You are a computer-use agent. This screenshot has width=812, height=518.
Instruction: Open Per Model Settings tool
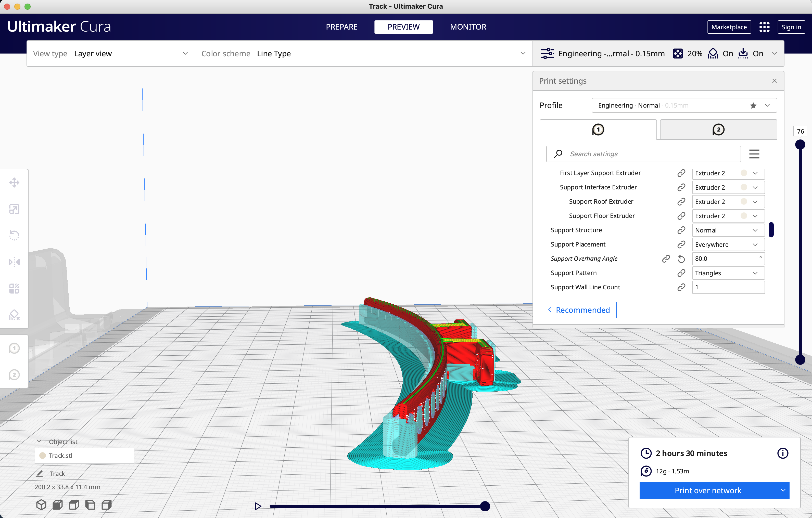[x=14, y=288]
